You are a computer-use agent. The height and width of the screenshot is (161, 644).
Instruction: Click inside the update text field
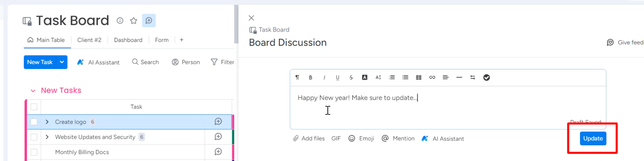tap(448, 107)
